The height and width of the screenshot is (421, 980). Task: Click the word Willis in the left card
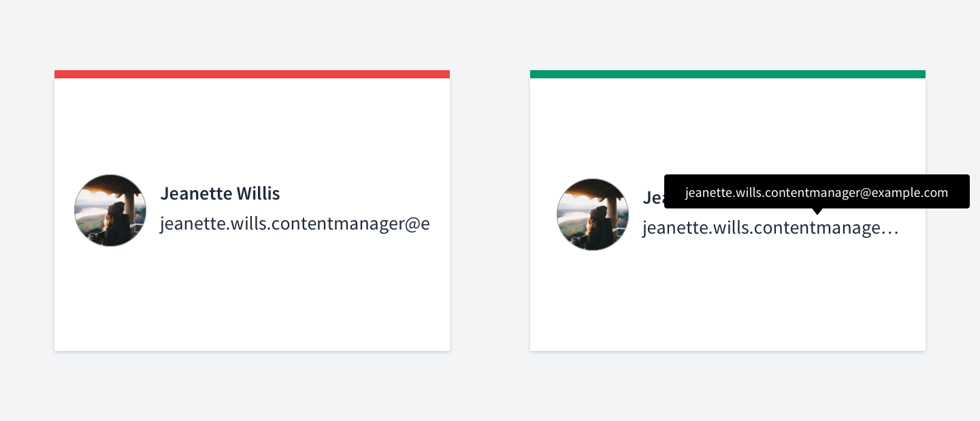[x=259, y=193]
